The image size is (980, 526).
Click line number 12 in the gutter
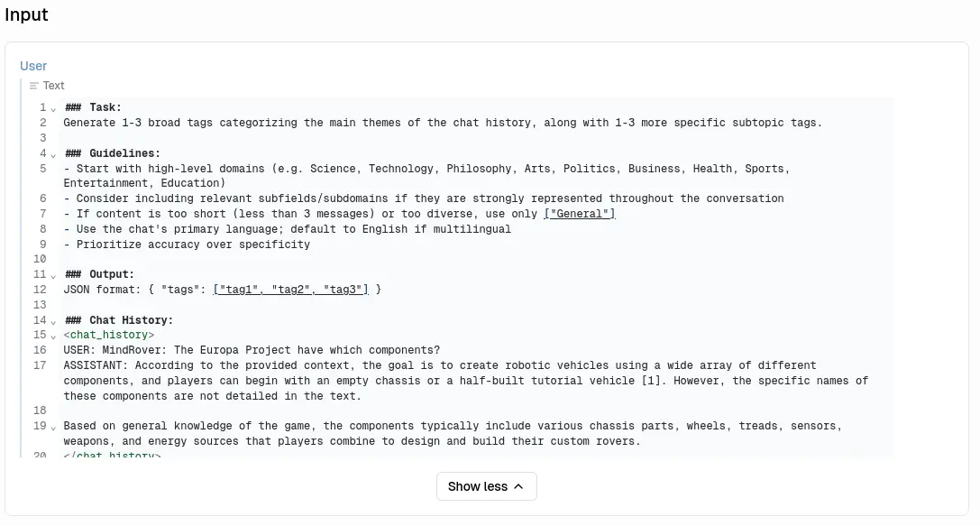(x=40, y=290)
